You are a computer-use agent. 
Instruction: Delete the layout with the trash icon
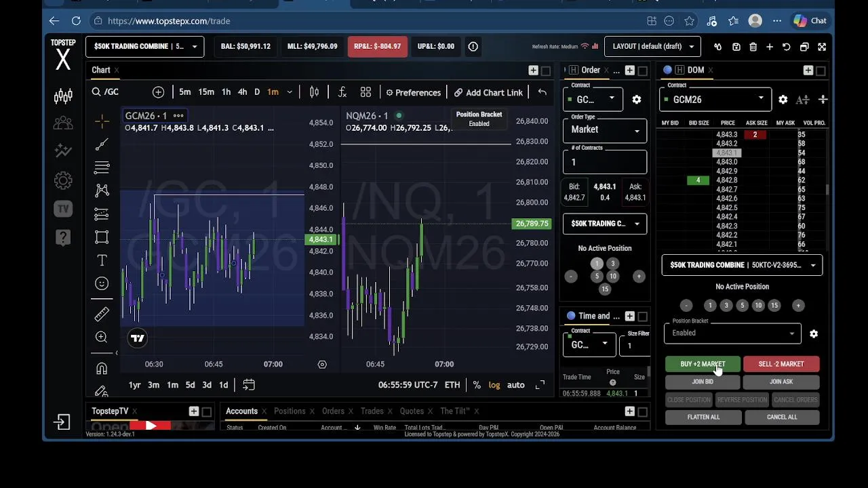753,47
